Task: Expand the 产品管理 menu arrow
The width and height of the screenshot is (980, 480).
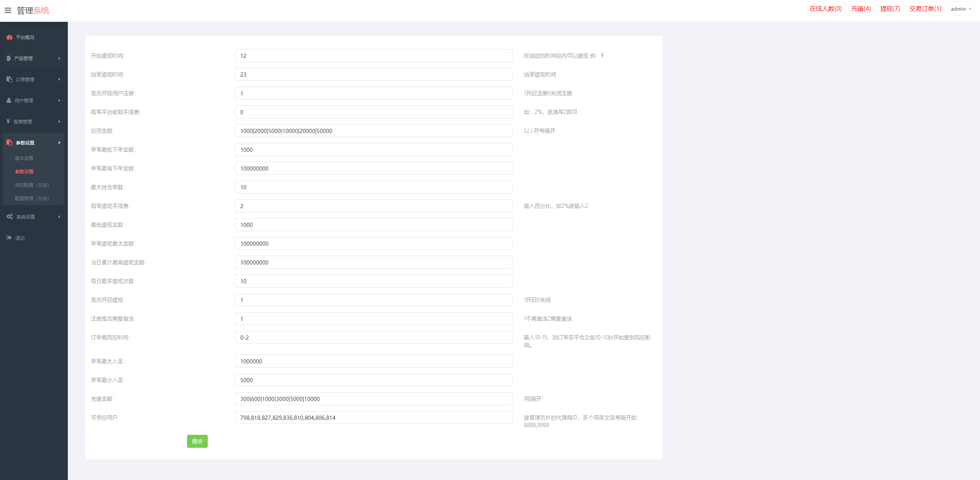Action: [x=59, y=58]
